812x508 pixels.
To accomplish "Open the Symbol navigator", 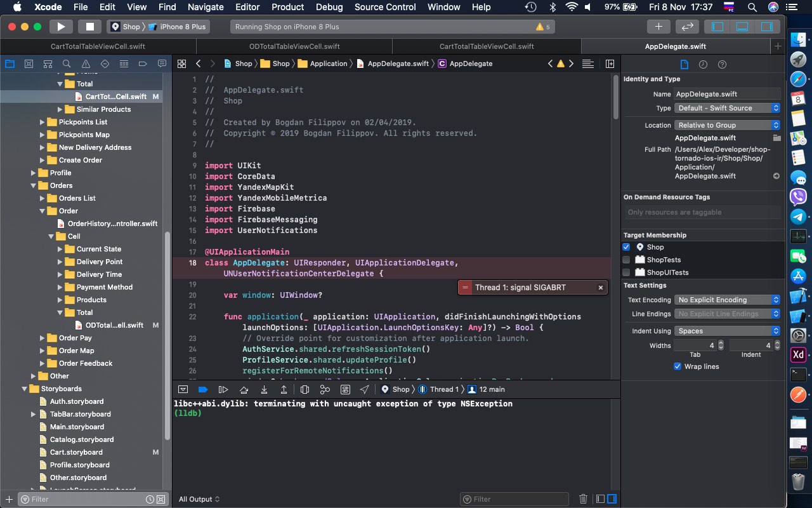I will tap(48, 63).
